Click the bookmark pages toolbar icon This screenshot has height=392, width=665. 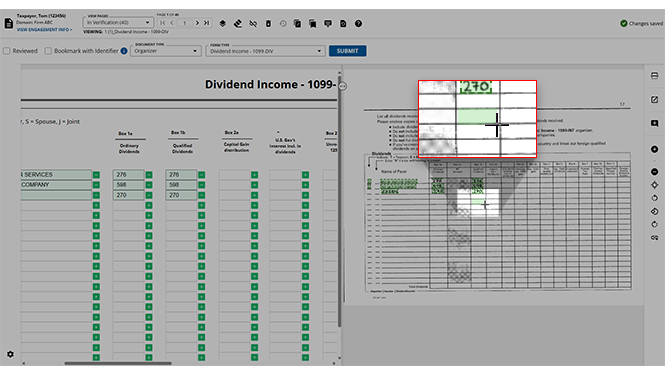pos(313,24)
